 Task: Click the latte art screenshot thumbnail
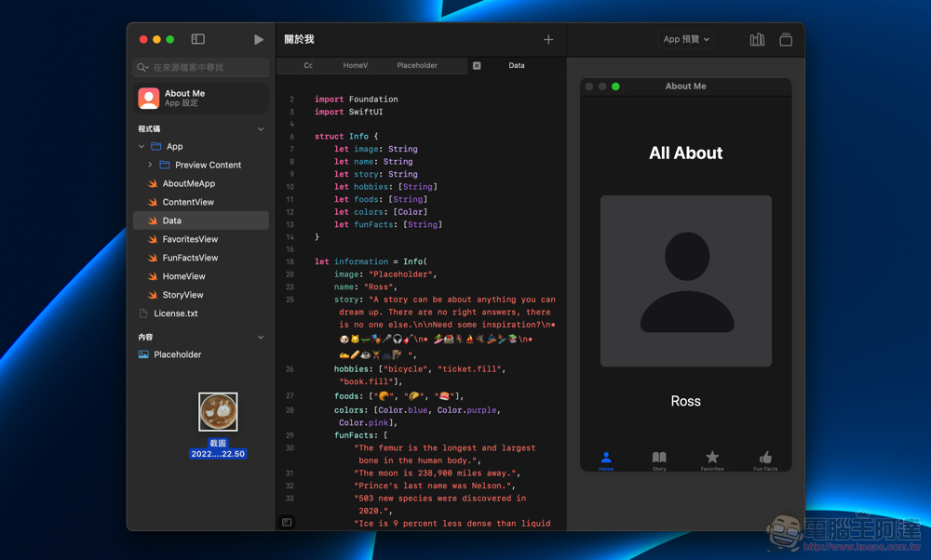tap(218, 412)
